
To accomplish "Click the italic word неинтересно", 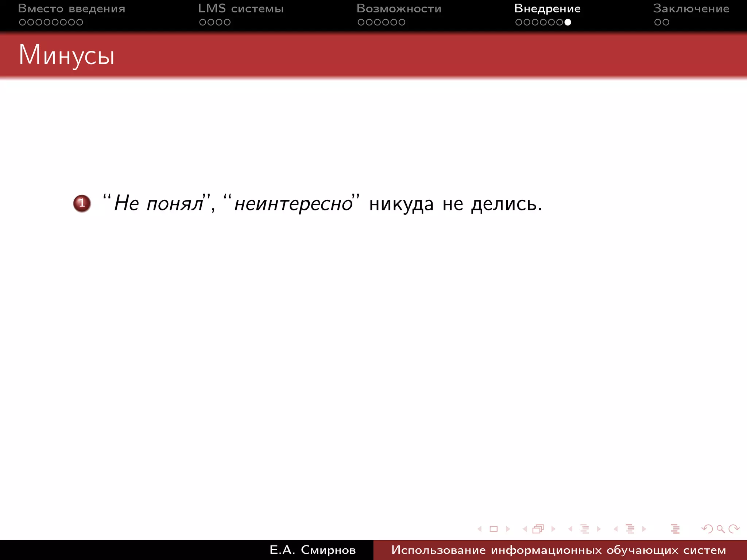I will [293, 203].
